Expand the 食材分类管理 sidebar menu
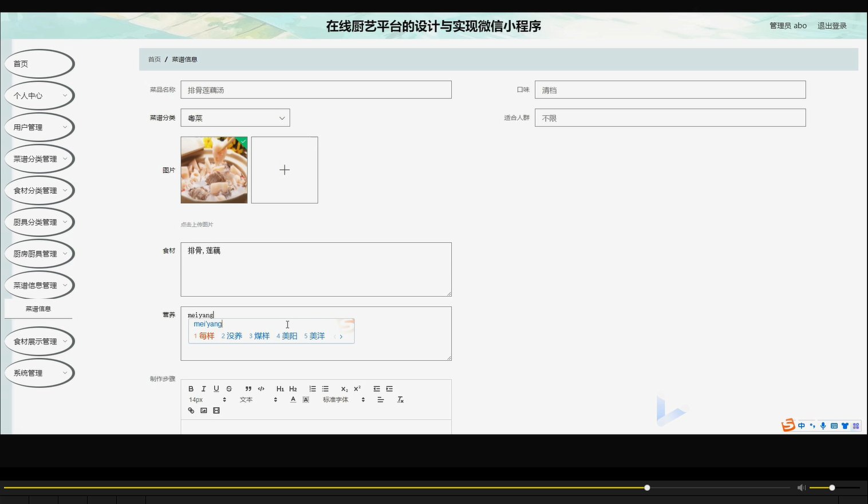The image size is (868, 504). tap(40, 190)
